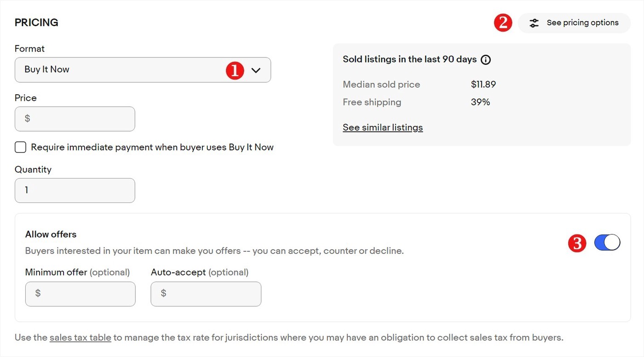Click the See pricing options button
The height and width of the screenshot is (357, 644).
coord(574,23)
